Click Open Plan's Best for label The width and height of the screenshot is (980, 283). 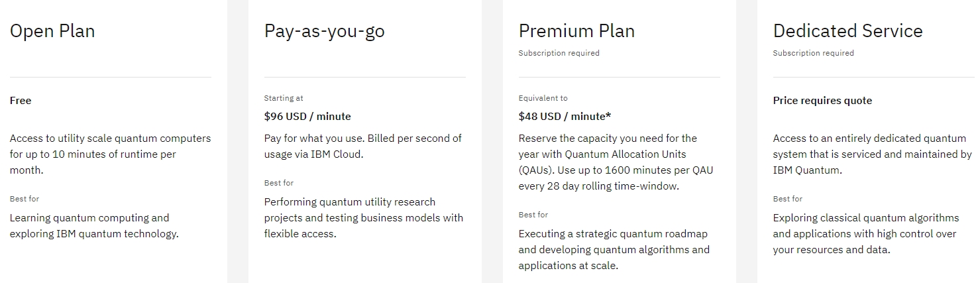click(25, 199)
